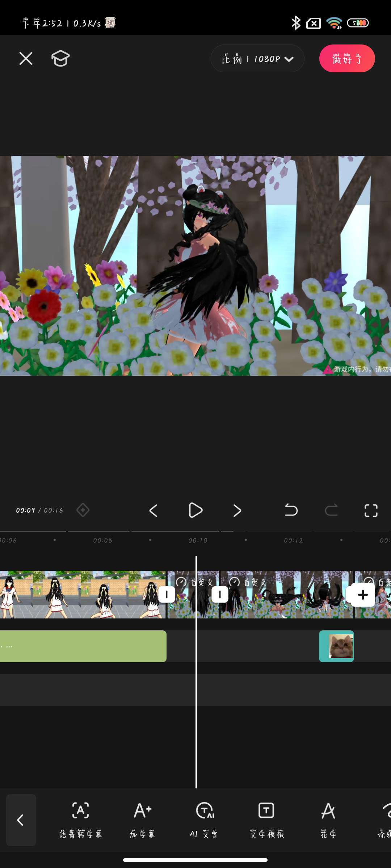Select the green subtitle track clip
Image resolution: width=391 pixels, height=868 pixels.
tap(83, 646)
